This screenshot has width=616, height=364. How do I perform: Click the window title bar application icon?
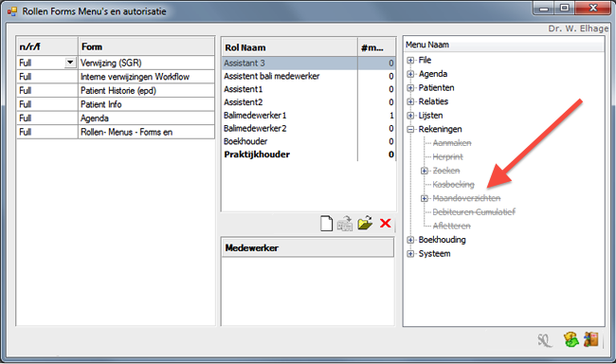(x=12, y=11)
